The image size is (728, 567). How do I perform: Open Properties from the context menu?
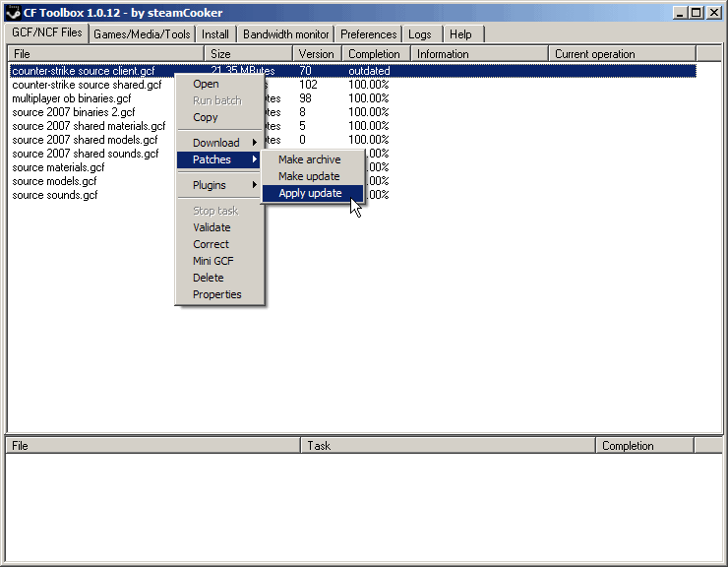[219, 294]
